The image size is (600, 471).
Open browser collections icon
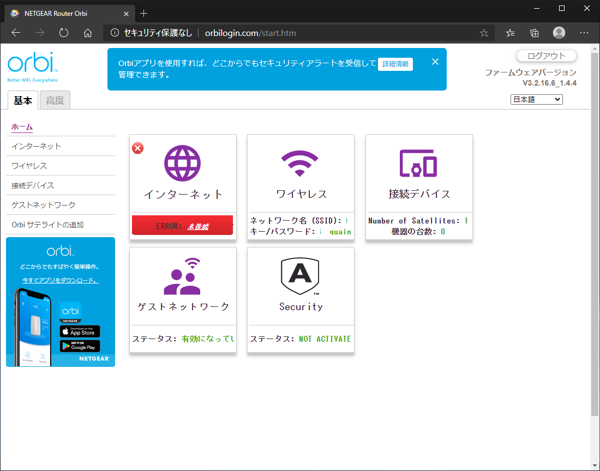[535, 33]
